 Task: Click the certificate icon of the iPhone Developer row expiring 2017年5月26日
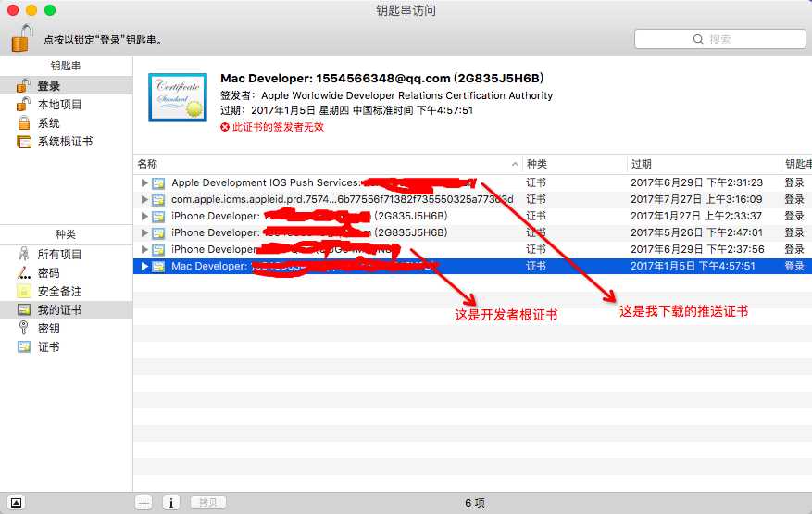[x=158, y=232]
